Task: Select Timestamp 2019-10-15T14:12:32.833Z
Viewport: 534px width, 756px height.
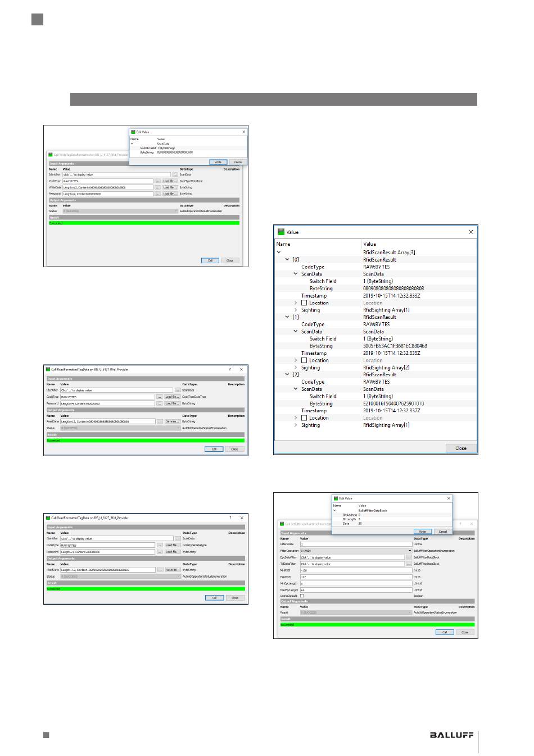Action: pos(391,295)
